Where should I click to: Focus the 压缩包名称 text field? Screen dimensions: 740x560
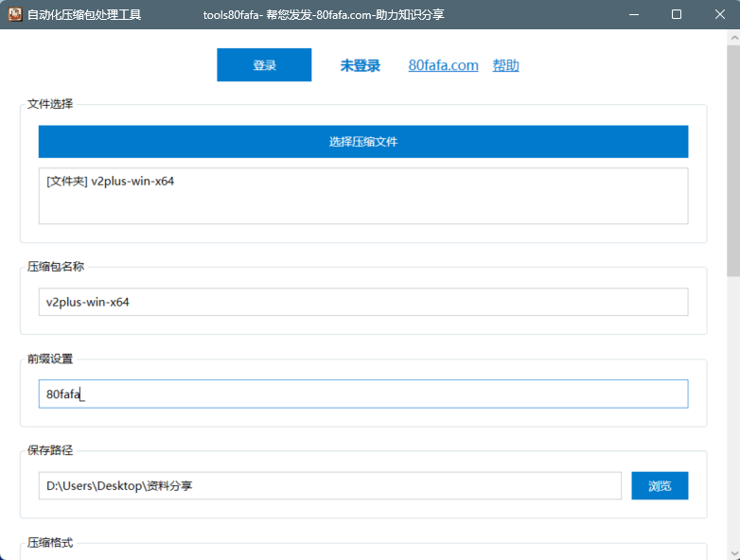coord(362,302)
